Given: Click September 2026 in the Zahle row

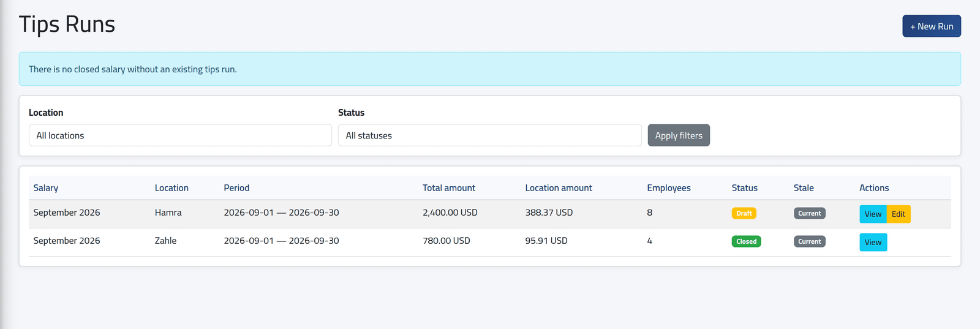Looking at the screenshot, I should click(x=67, y=241).
